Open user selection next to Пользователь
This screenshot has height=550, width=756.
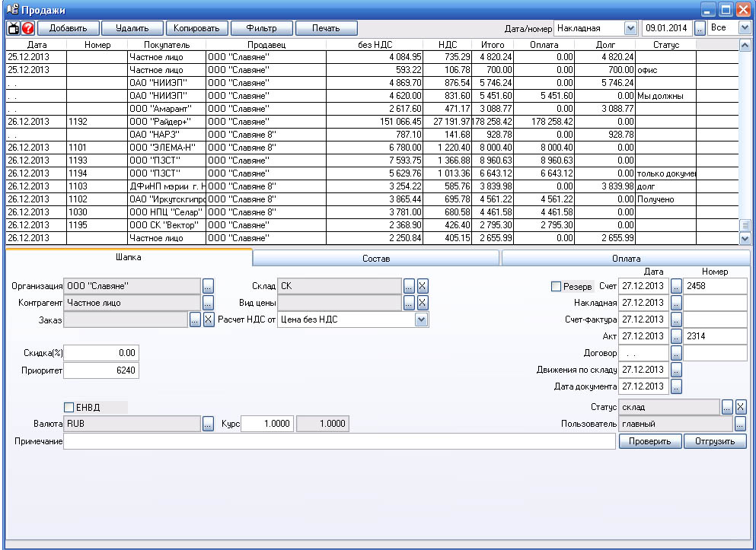click(740, 424)
